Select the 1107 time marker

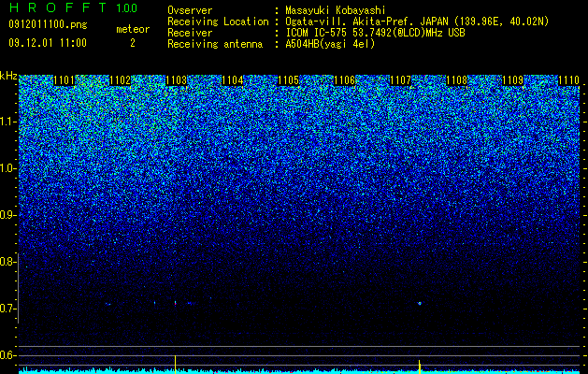[x=400, y=80]
